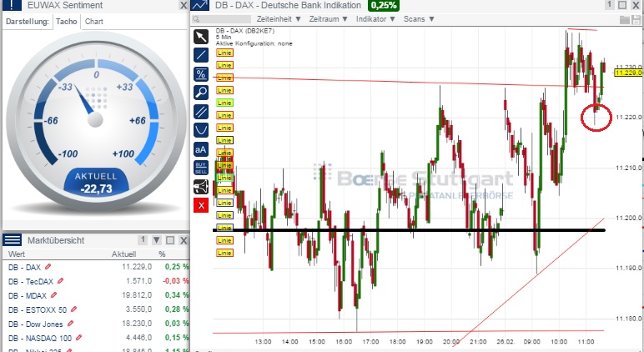This screenshot has width=644, height=352.
Task: Click the megaphone alert tool
Action: click(201, 187)
